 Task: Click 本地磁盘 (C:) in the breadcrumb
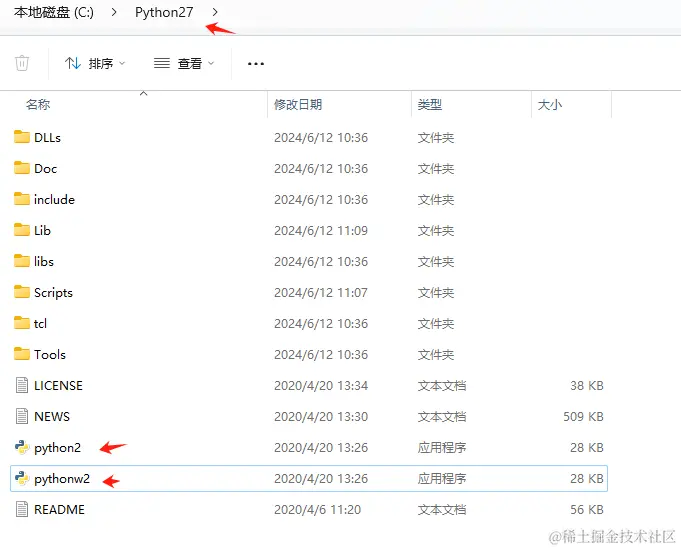[x=53, y=12]
